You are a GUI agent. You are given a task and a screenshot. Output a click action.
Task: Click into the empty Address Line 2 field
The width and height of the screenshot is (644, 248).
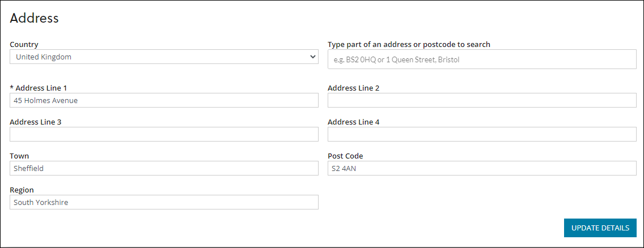482,100
